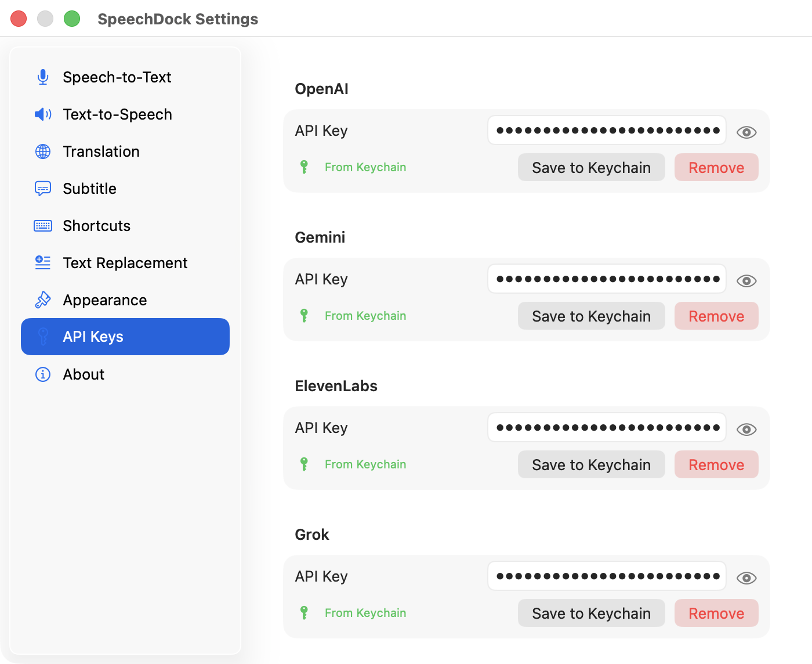Reveal the OpenAI API key

coord(746,132)
